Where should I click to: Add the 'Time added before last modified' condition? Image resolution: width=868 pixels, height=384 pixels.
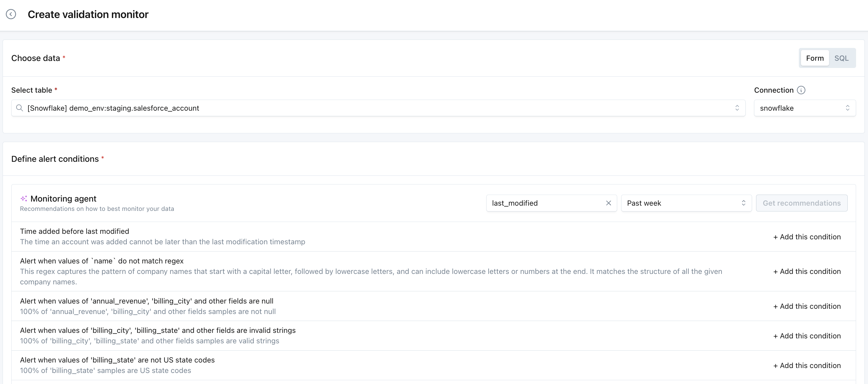pos(807,237)
